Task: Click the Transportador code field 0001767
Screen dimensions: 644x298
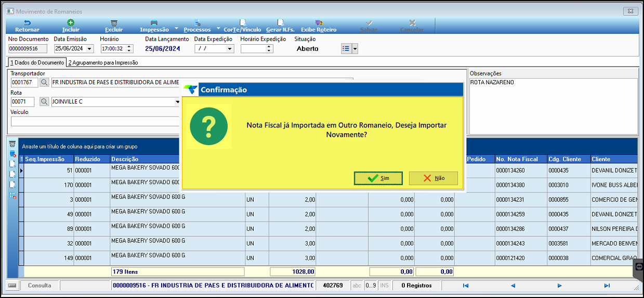Action: pos(24,82)
